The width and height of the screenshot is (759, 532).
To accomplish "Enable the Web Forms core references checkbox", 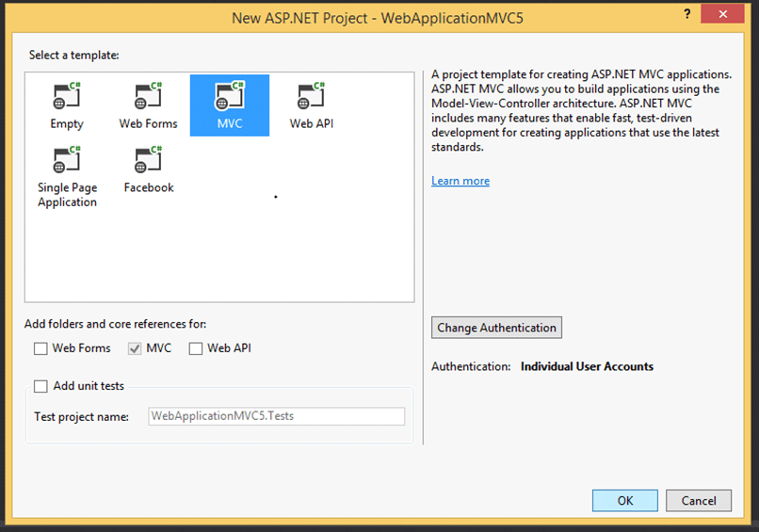I will click(40, 348).
